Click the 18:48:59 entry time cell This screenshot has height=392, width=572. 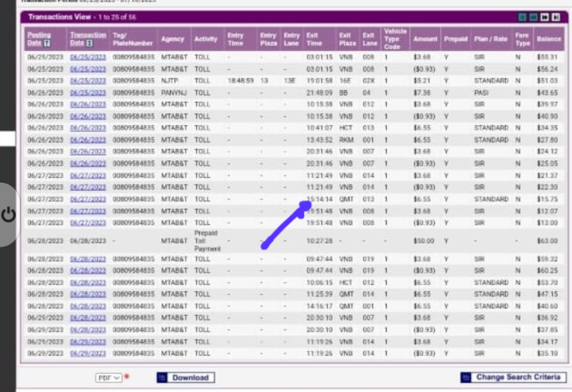pyautogui.click(x=241, y=81)
